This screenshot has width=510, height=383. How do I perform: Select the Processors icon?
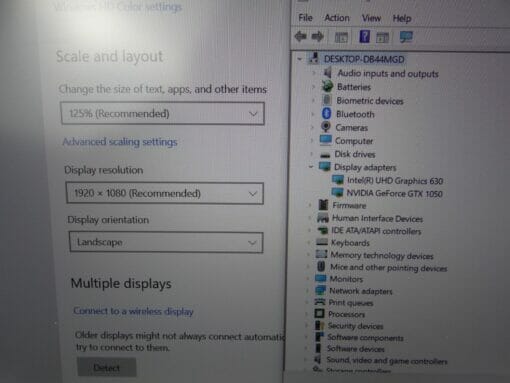[319, 313]
